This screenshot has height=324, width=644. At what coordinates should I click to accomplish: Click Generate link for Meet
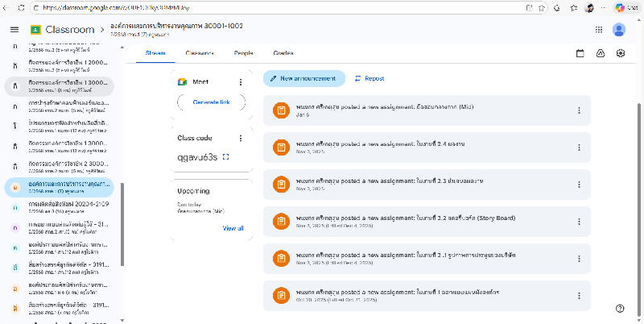click(x=212, y=102)
